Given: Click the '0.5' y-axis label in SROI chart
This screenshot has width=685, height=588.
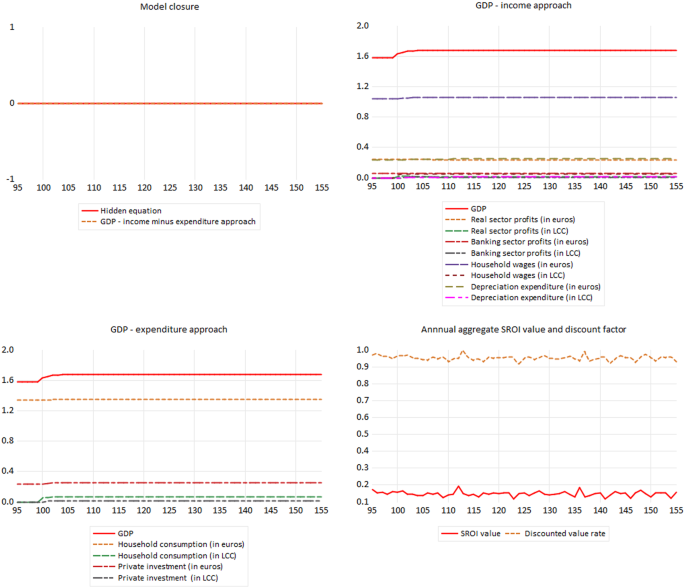Looking at the screenshot, I should pos(363,434).
